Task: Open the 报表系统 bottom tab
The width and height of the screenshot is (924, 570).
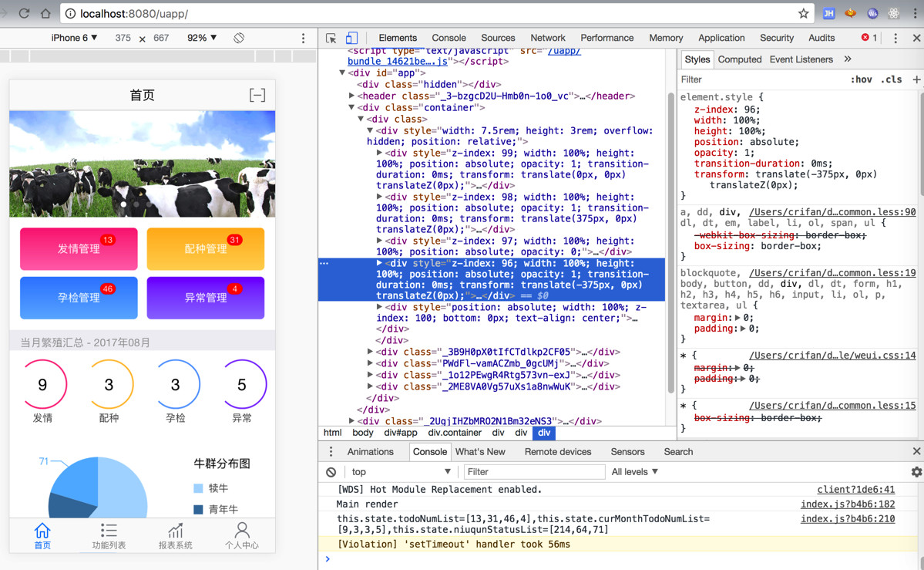Action: point(175,536)
